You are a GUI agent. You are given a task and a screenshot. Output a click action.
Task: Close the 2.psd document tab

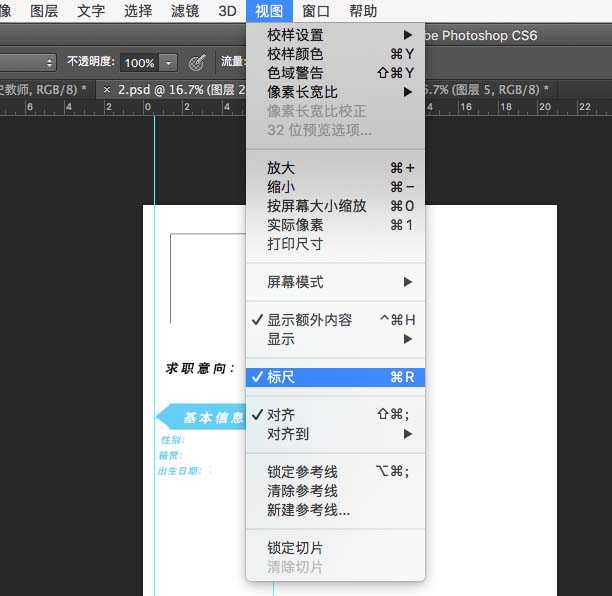point(108,90)
